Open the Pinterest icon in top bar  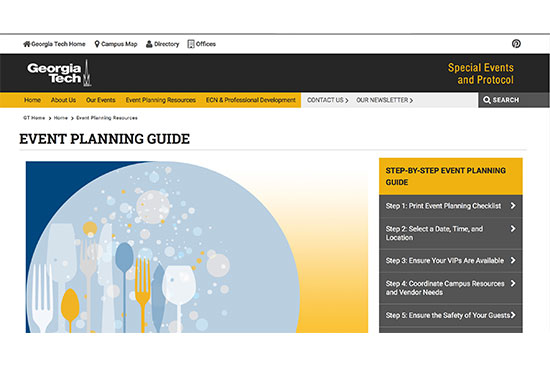pos(516,44)
